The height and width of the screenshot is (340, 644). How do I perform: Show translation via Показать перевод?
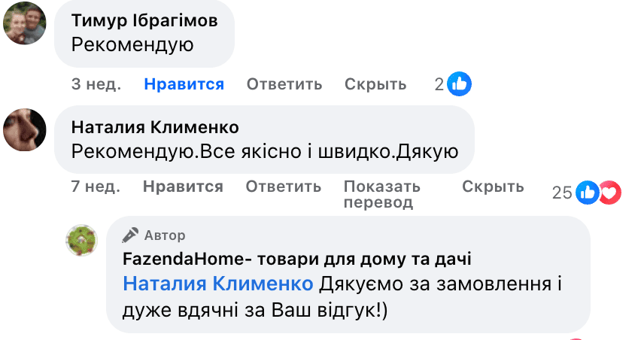381,194
